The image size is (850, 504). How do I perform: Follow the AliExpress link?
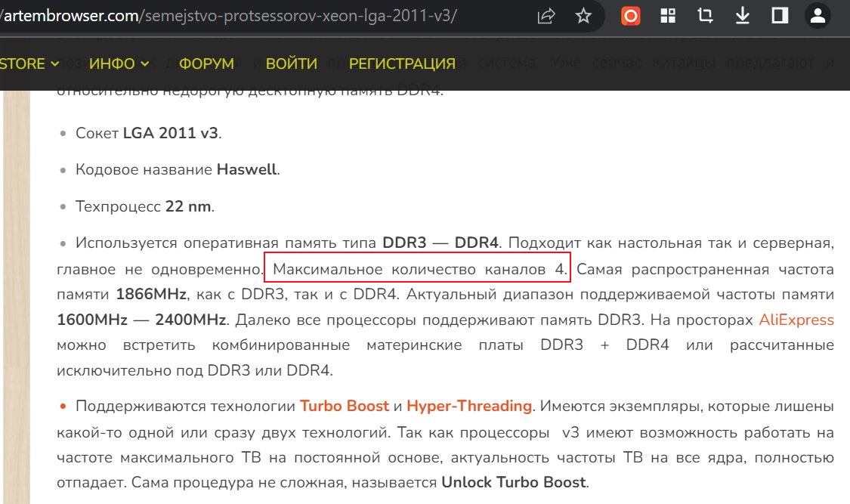coord(796,320)
